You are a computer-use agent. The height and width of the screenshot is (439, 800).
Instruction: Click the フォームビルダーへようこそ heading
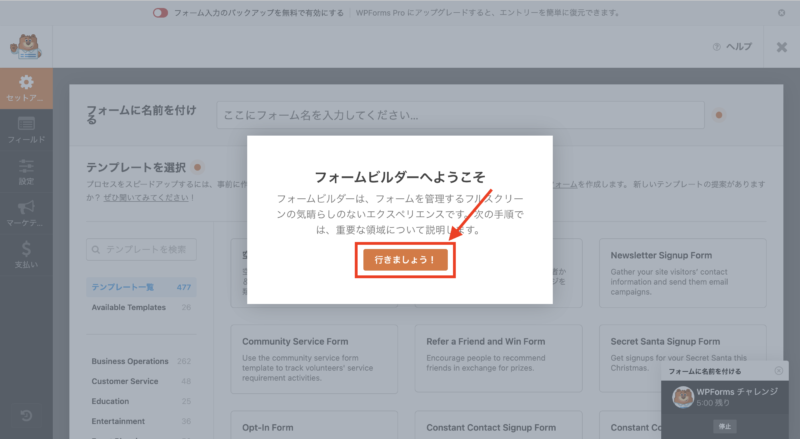[x=399, y=177]
